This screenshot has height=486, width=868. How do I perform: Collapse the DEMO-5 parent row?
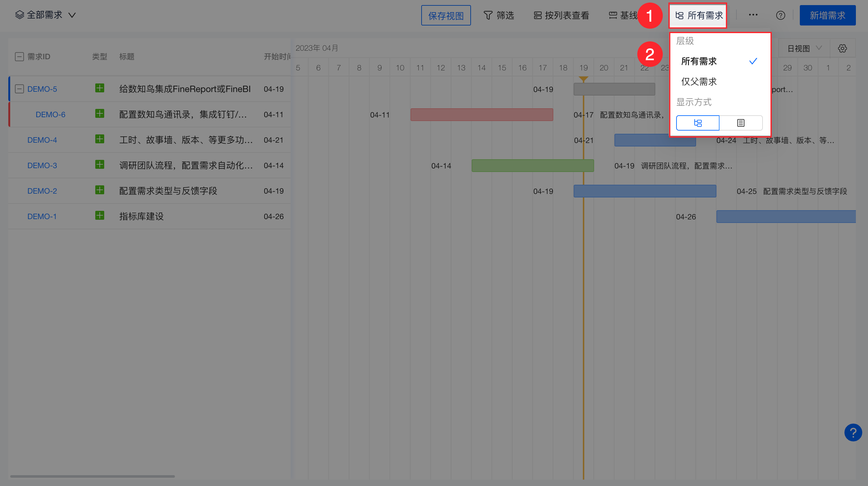point(19,89)
